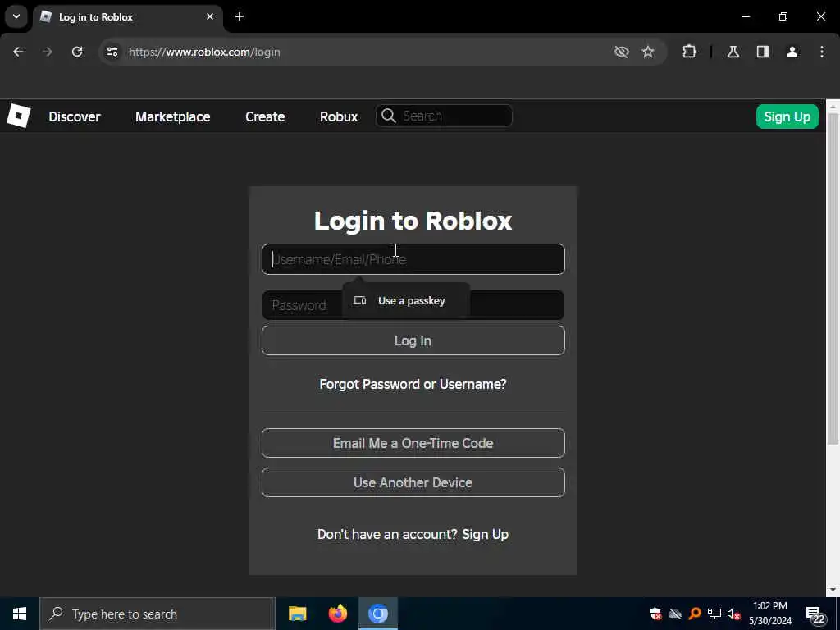
Task: Bookmark this page with the star icon
Action: pyautogui.click(x=648, y=52)
